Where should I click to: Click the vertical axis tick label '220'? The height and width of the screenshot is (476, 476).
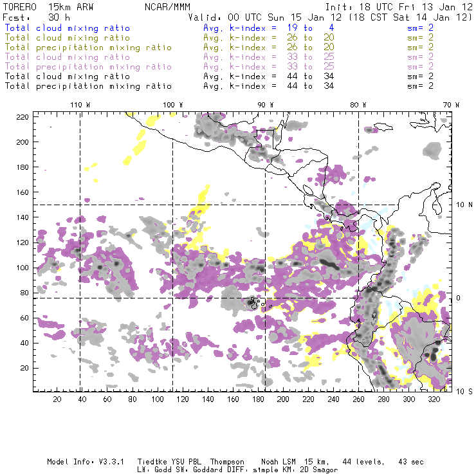coord(23,117)
